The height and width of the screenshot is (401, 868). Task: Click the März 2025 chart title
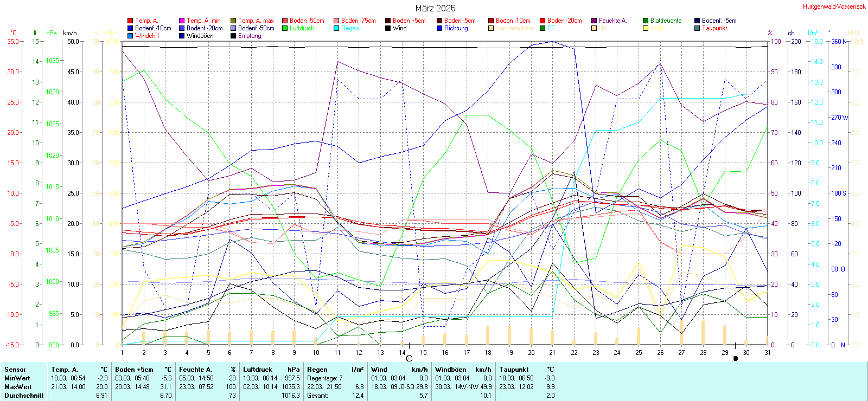(435, 8)
